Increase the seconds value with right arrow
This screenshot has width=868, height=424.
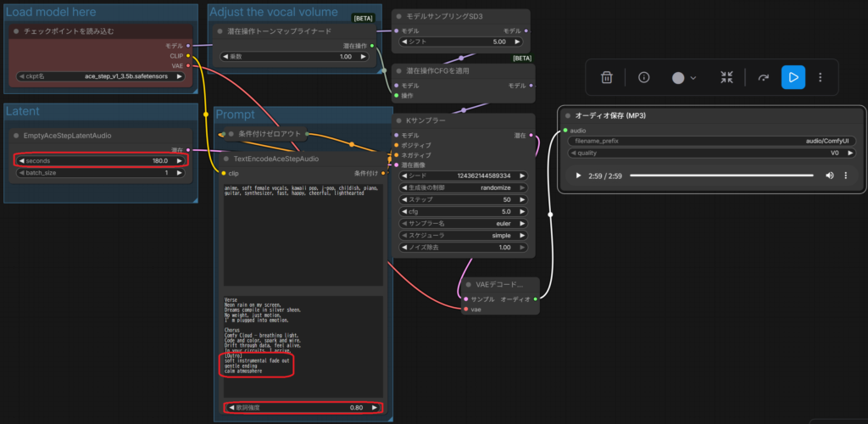pyautogui.click(x=179, y=160)
